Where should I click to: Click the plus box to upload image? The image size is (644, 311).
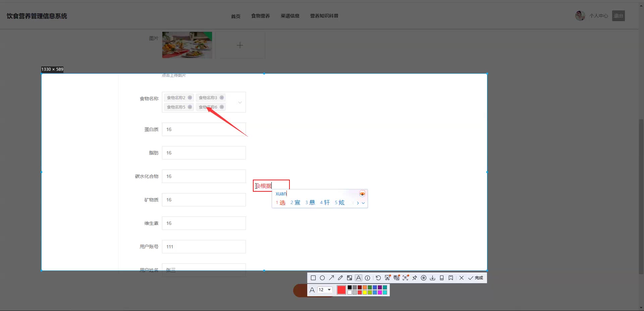(x=240, y=45)
